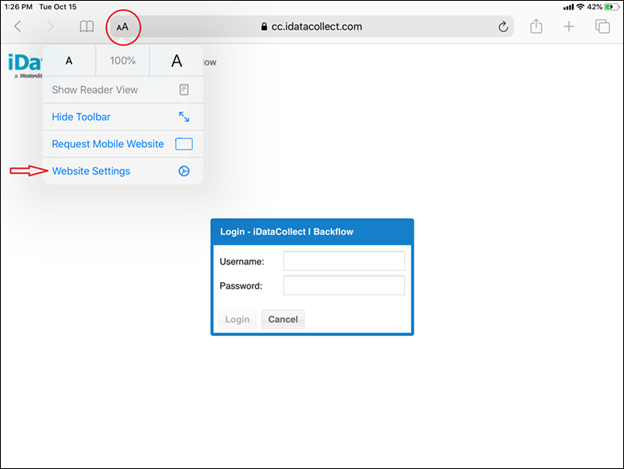Image resolution: width=624 pixels, height=469 pixels.
Task: Tap the Hide Toolbar arrows icon
Action: [x=184, y=117]
